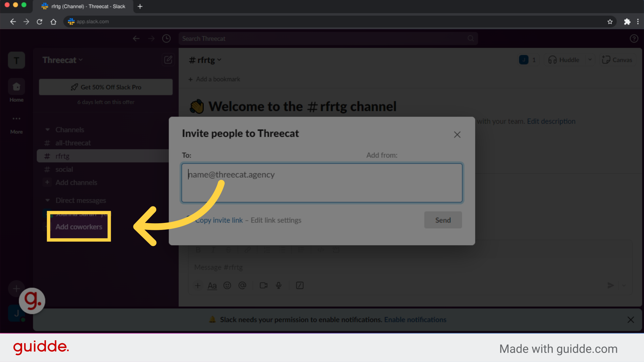The image size is (644, 362).
Task: Copy invite link for Threecat
Action: [x=219, y=220]
